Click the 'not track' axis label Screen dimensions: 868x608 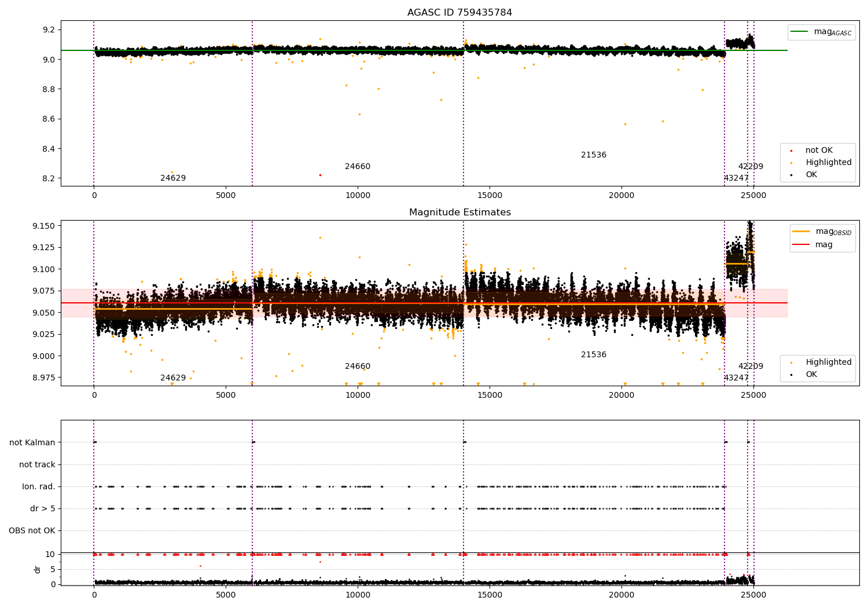37,465
